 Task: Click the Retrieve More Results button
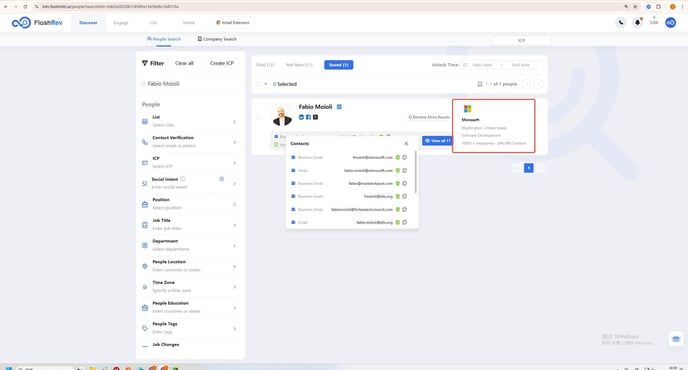[429, 117]
